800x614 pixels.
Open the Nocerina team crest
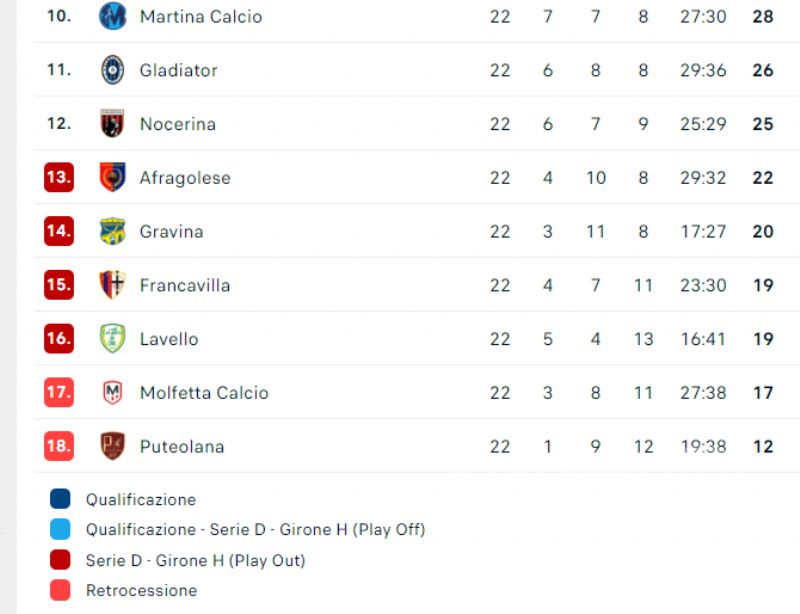point(112,124)
